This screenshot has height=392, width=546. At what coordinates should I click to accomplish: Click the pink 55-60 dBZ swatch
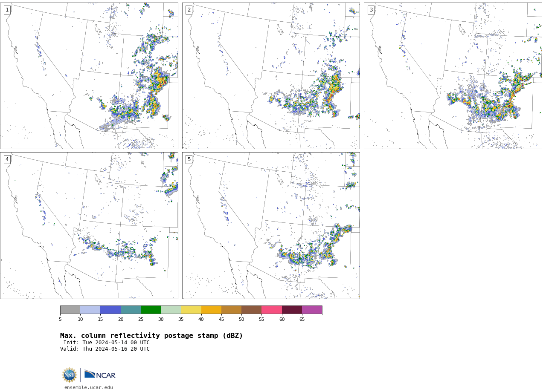[x=272, y=310]
